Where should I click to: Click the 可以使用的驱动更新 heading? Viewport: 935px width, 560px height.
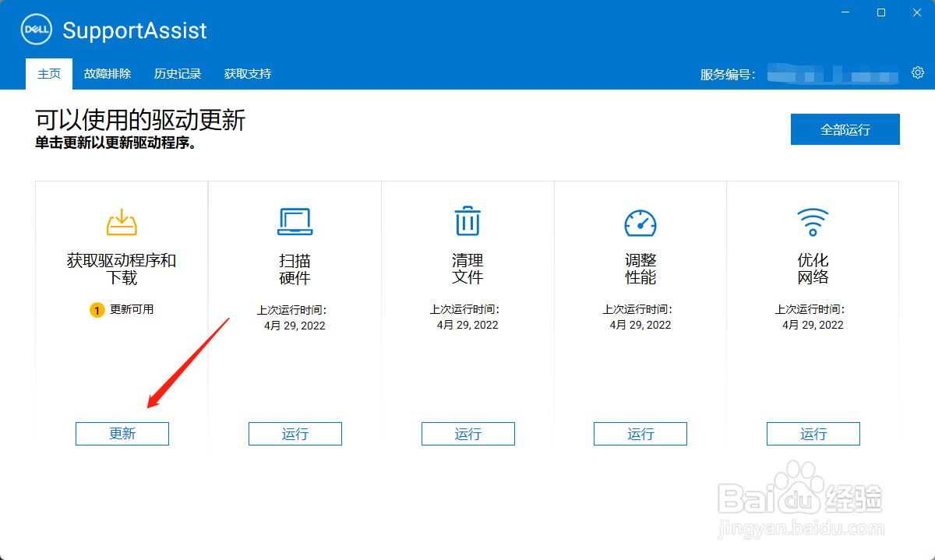pyautogui.click(x=140, y=120)
